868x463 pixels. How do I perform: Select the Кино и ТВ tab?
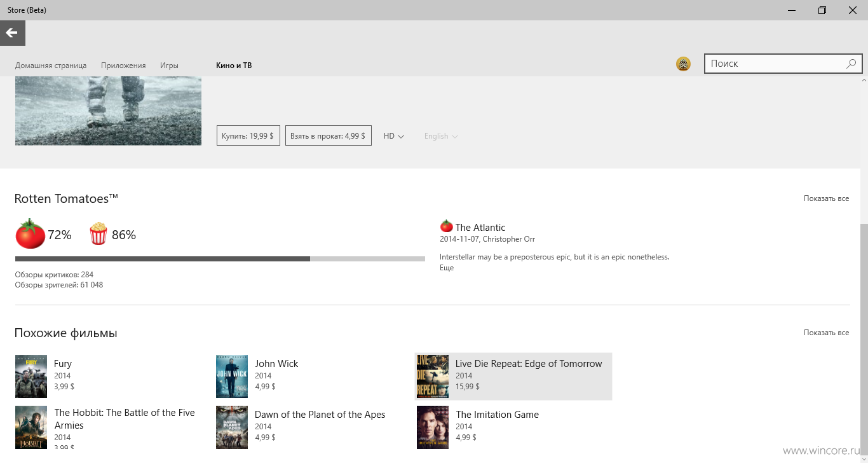pyautogui.click(x=234, y=66)
